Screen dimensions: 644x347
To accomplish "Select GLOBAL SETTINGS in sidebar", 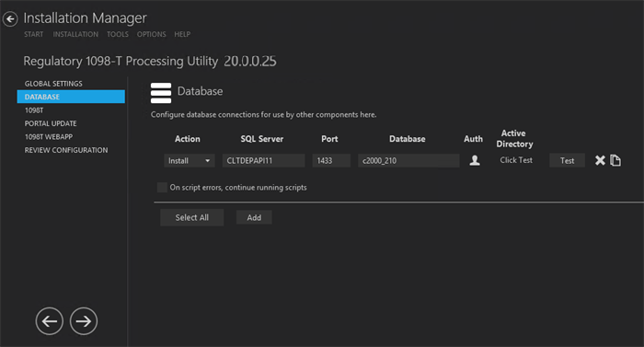I will [x=53, y=84].
